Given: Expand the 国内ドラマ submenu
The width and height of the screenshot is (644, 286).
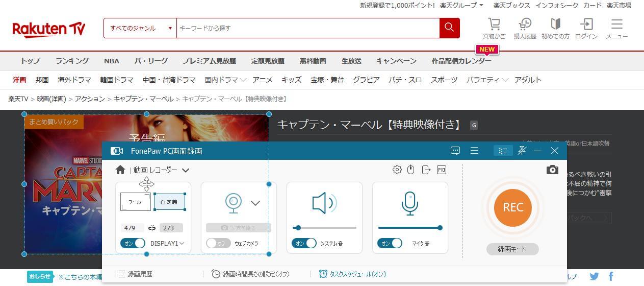Looking at the screenshot, I should pos(225,80).
